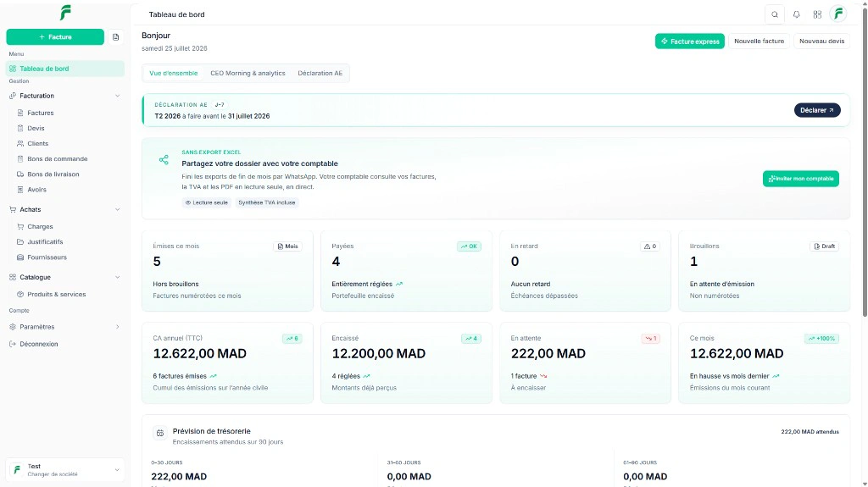Click the Déclarer button

[x=817, y=110]
